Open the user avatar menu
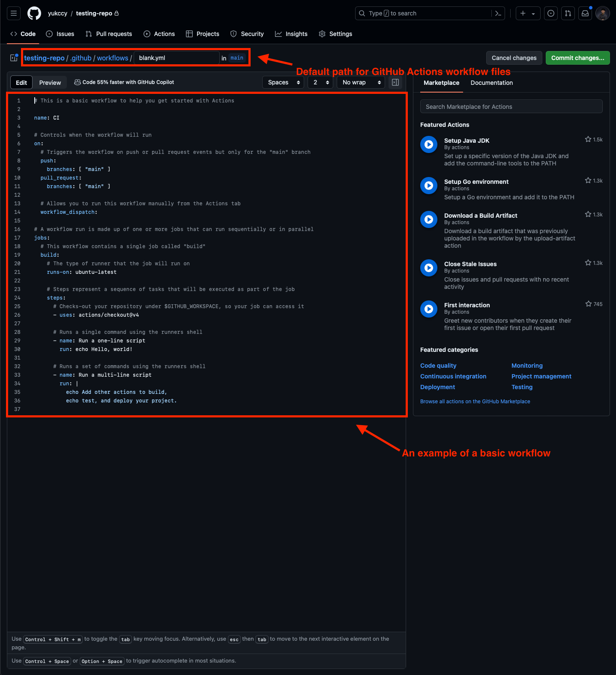The width and height of the screenshot is (616, 675). pyautogui.click(x=602, y=13)
